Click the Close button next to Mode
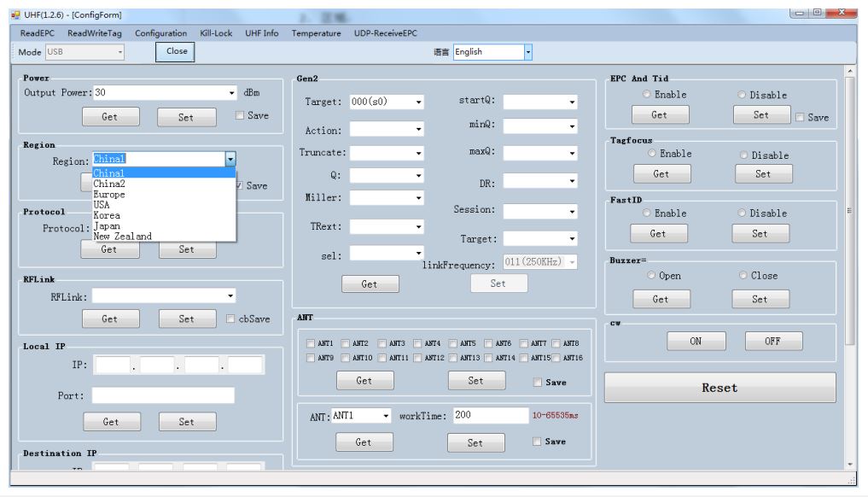 pos(177,51)
